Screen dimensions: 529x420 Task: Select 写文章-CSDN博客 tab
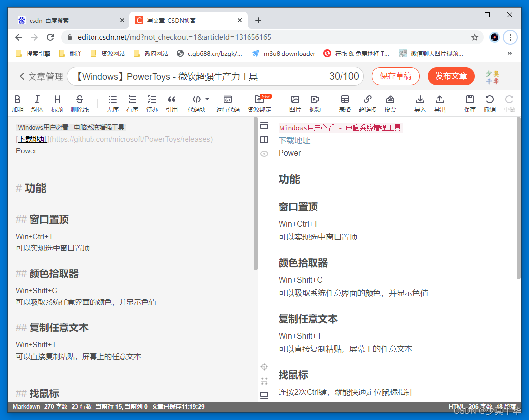click(x=189, y=20)
